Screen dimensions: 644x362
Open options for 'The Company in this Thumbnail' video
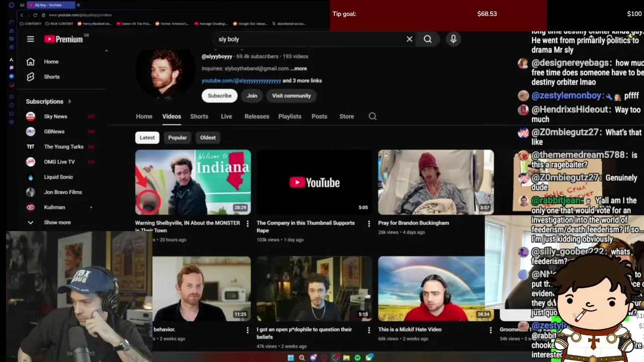369,224
